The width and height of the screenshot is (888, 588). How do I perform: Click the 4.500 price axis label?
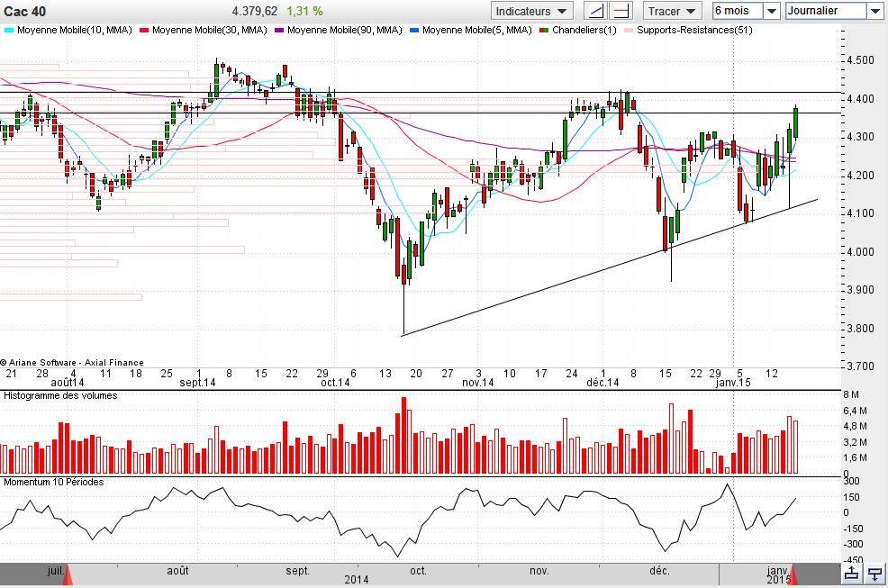(x=860, y=60)
